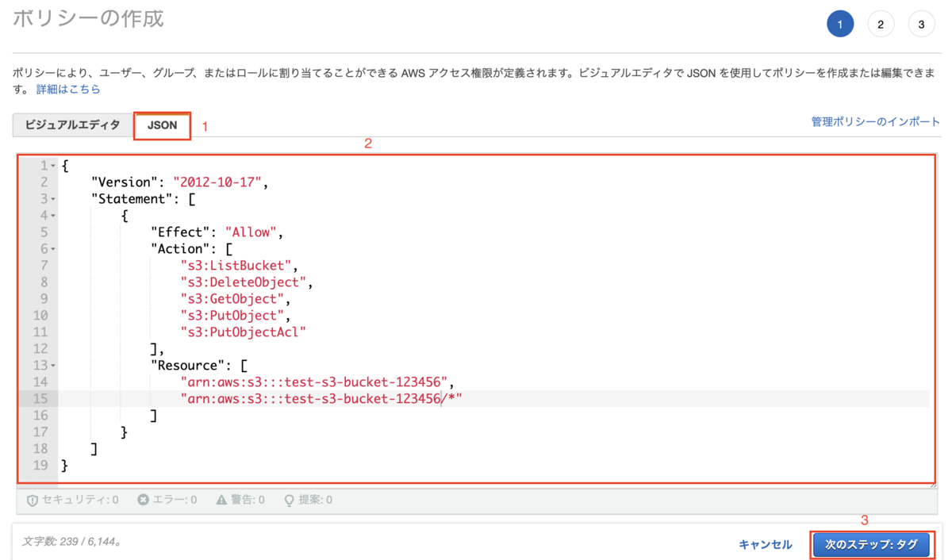This screenshot has height=560, width=952.
Task: Collapse the fold arrow at line 4
Action: pos(53,216)
